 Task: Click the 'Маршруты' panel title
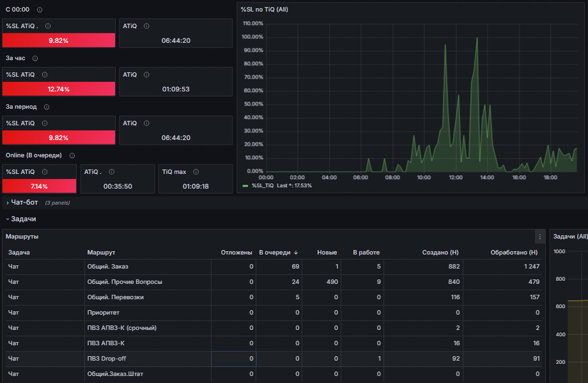click(x=22, y=237)
